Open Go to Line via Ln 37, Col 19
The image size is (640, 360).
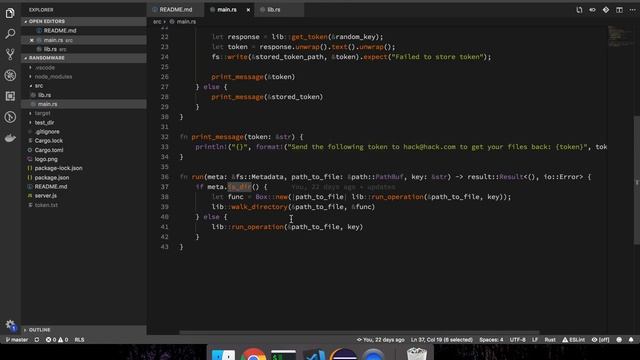coord(441,340)
